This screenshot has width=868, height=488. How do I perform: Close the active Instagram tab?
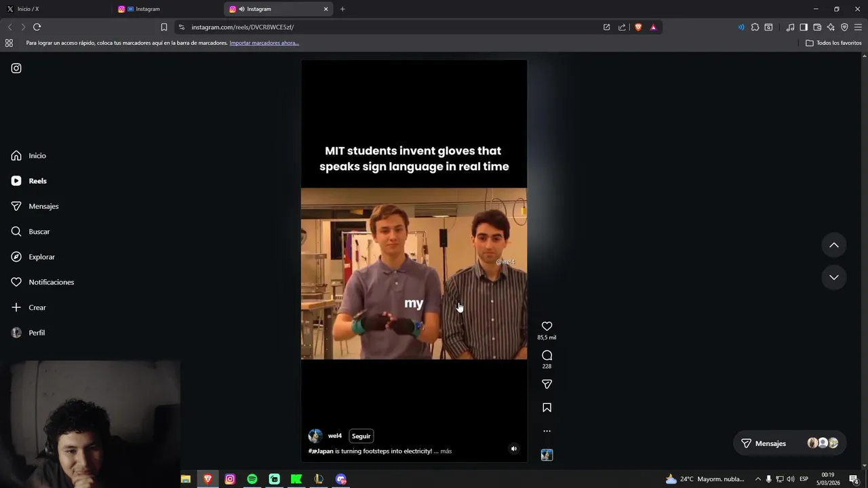click(x=325, y=9)
